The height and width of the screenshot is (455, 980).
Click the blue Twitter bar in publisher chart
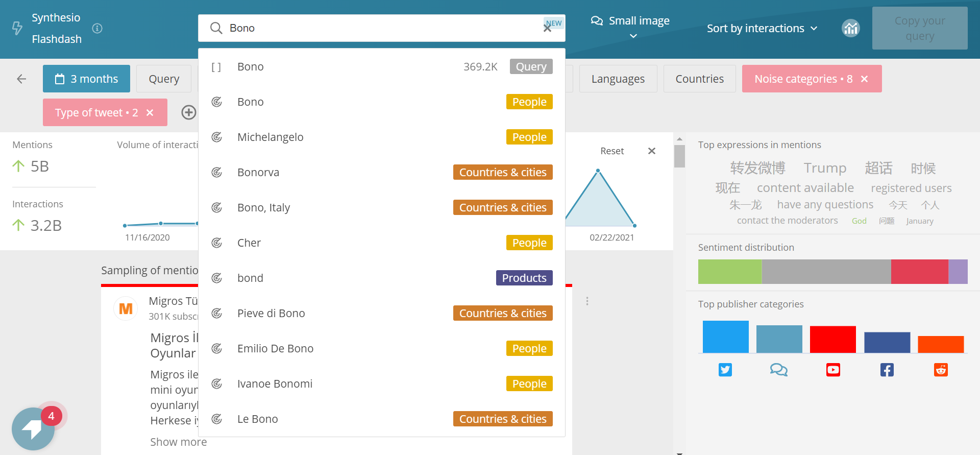[x=725, y=337]
